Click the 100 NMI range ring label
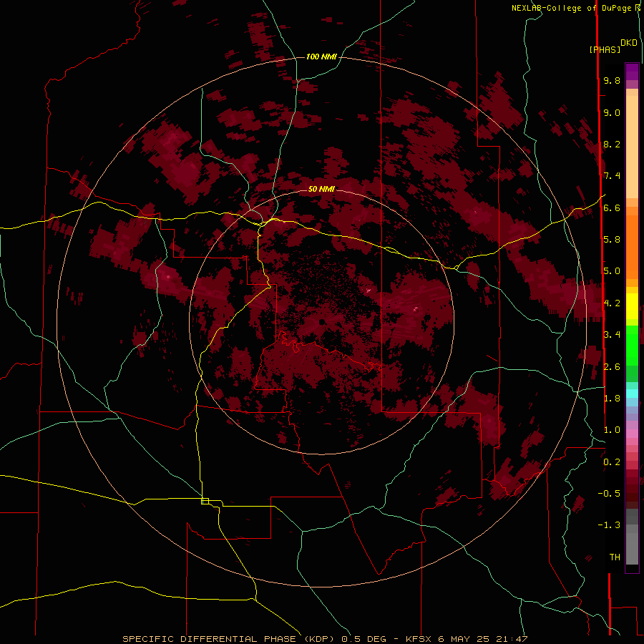The image size is (644, 644). click(x=321, y=57)
